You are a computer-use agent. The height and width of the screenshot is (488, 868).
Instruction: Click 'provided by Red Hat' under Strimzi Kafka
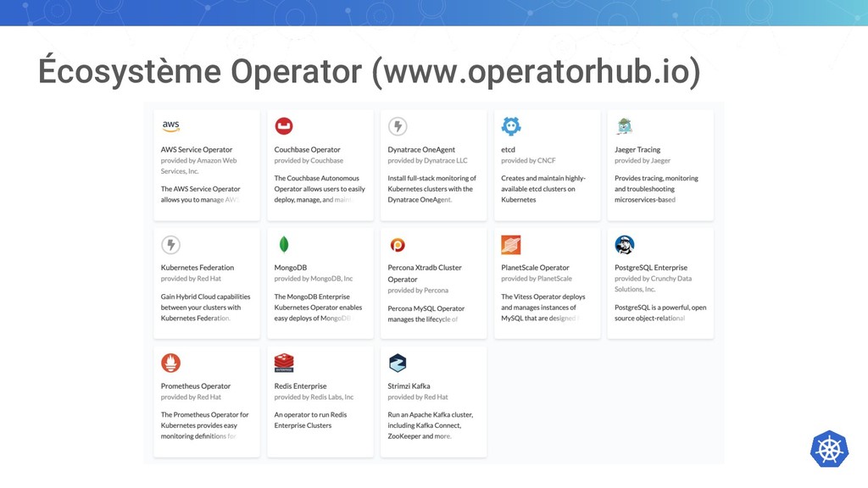click(x=418, y=396)
